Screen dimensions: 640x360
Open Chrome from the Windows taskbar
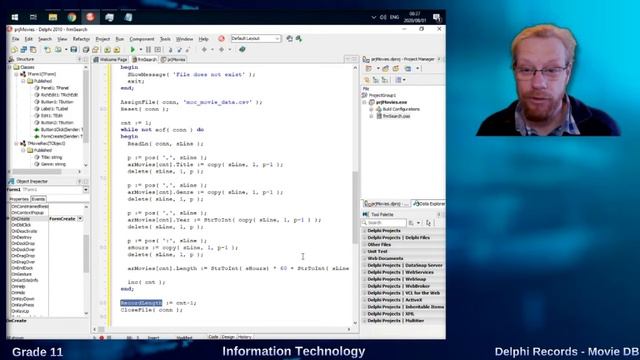tap(72, 17)
